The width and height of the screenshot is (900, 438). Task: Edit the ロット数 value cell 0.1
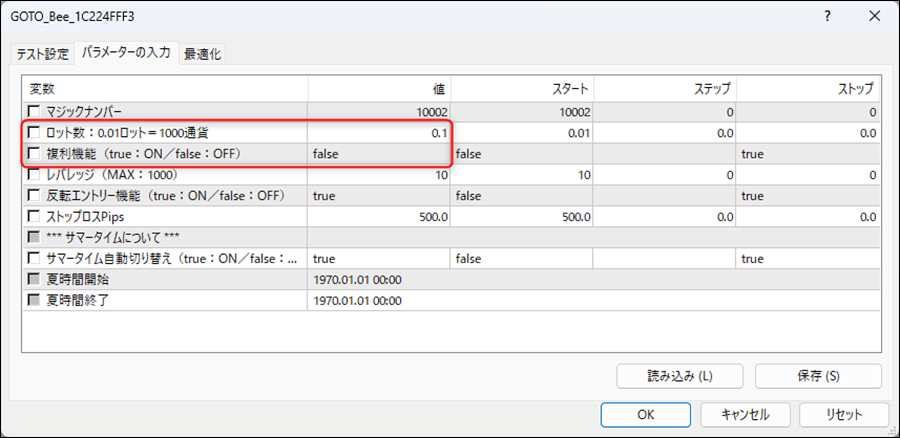(380, 132)
